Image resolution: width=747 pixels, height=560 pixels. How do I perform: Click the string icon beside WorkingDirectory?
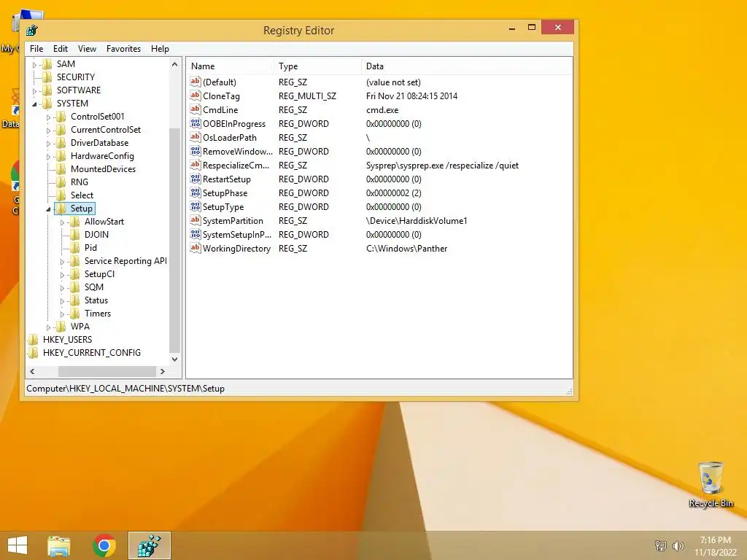pos(196,248)
